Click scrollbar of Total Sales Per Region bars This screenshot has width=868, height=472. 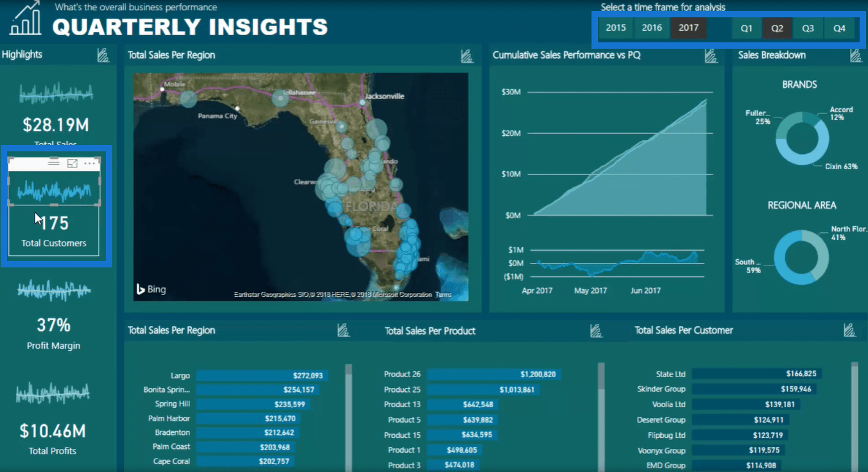pos(348,417)
